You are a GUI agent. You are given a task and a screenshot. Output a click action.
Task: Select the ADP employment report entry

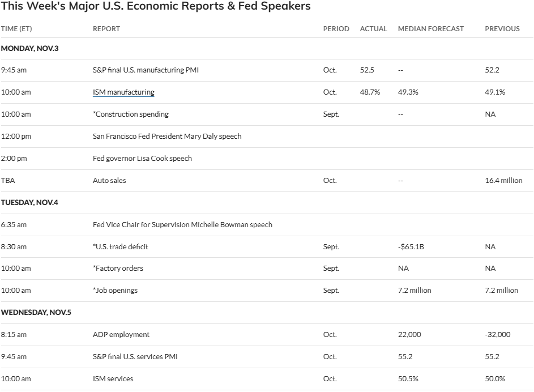click(x=121, y=335)
